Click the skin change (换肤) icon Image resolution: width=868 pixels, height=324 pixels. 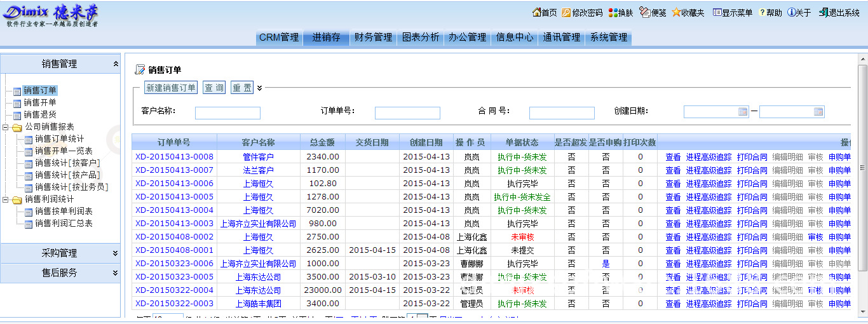click(x=613, y=13)
